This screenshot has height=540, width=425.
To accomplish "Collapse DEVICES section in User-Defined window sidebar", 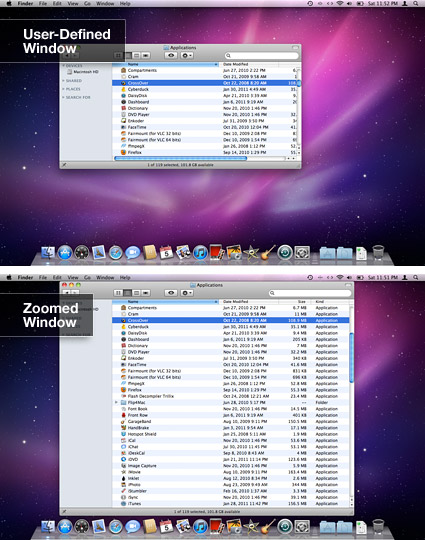I will click(64, 65).
